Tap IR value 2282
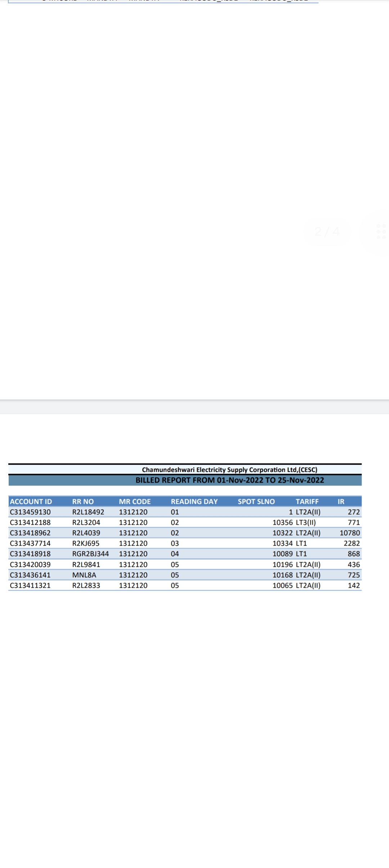This screenshot has width=389, height=868. tap(352, 543)
